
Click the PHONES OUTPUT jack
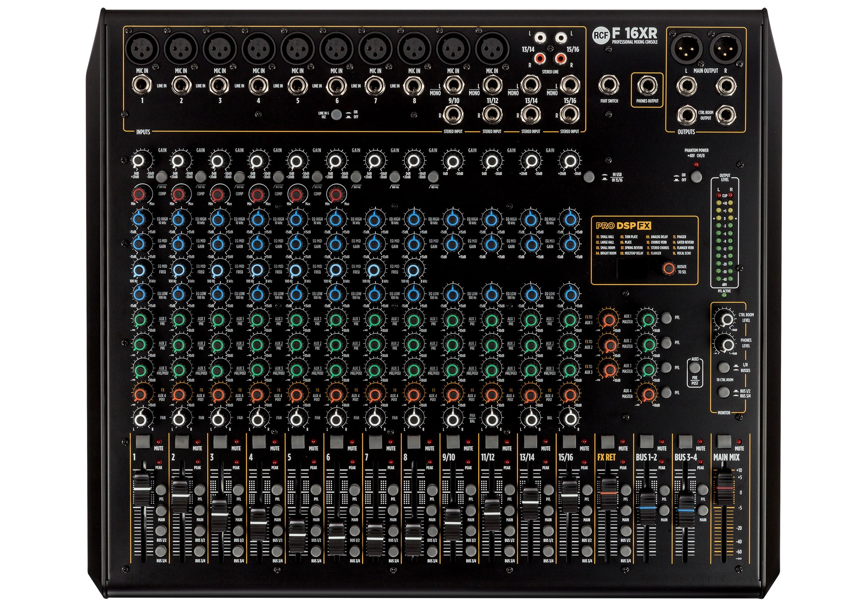[x=647, y=85]
